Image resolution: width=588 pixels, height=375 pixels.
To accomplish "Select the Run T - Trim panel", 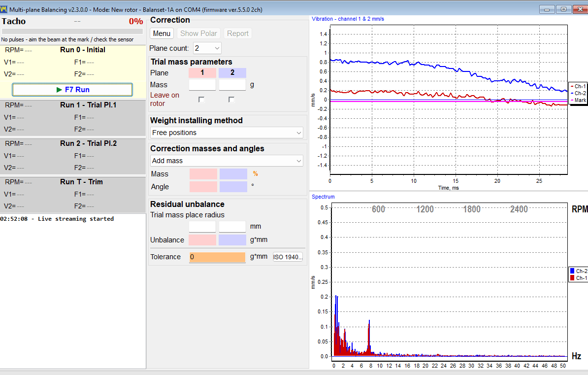I will point(73,195).
